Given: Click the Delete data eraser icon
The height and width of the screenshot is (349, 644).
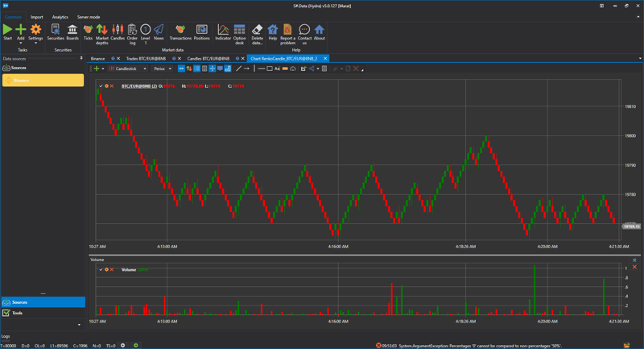Looking at the screenshot, I should (257, 31).
